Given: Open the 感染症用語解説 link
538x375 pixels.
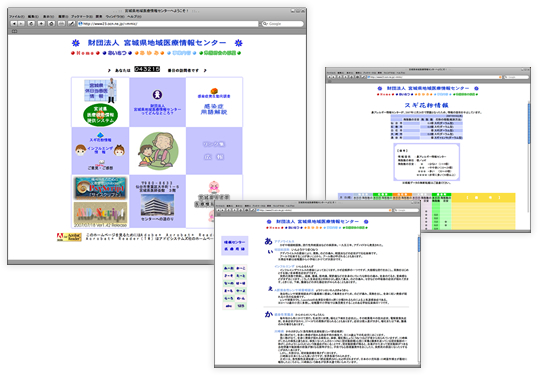Looking at the screenshot, I should 214,109.
